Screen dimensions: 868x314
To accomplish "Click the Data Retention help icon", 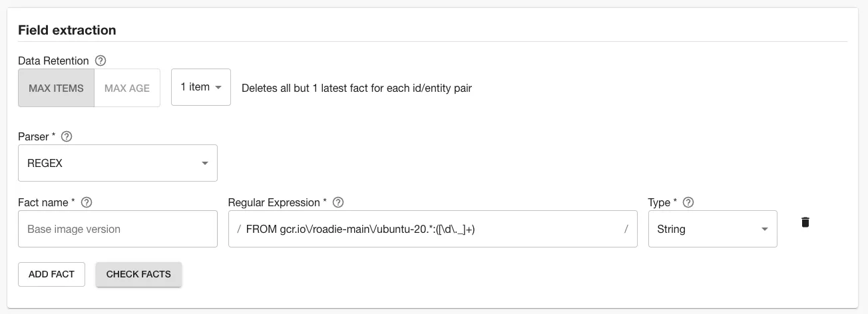I will (x=101, y=61).
